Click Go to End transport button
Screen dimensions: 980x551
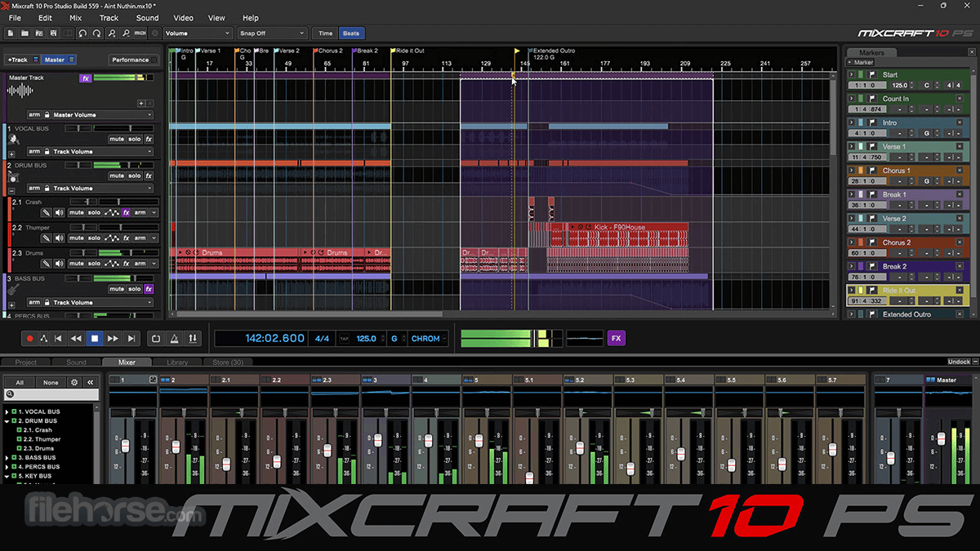(x=131, y=339)
